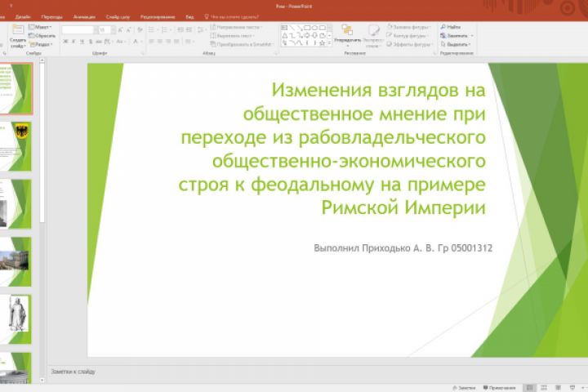Select the slide thumbnail with the statue drawing
Viewport: 588px width, 392px height.
pyautogui.click(x=16, y=319)
